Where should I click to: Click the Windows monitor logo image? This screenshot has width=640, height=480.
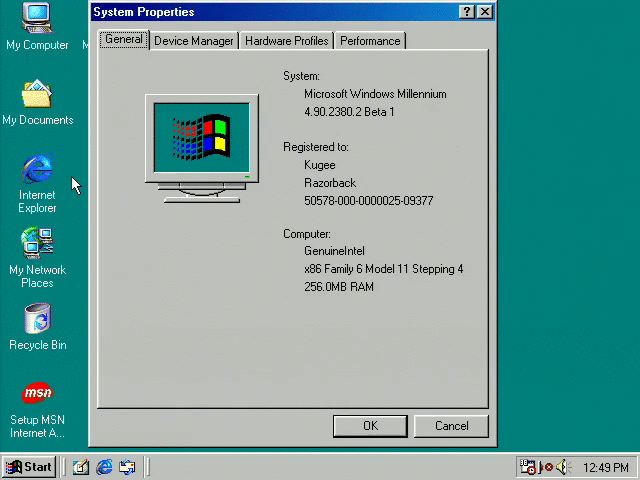pyautogui.click(x=202, y=149)
